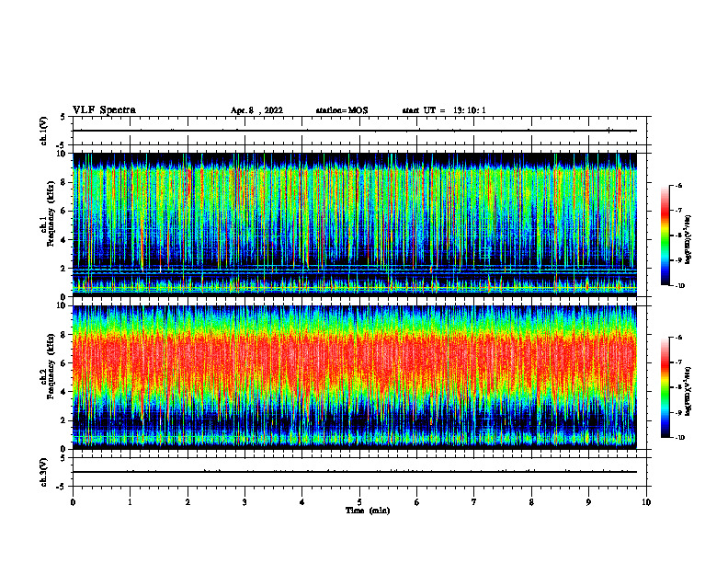Click the ch.1 voltage waveform trace

tap(355, 131)
